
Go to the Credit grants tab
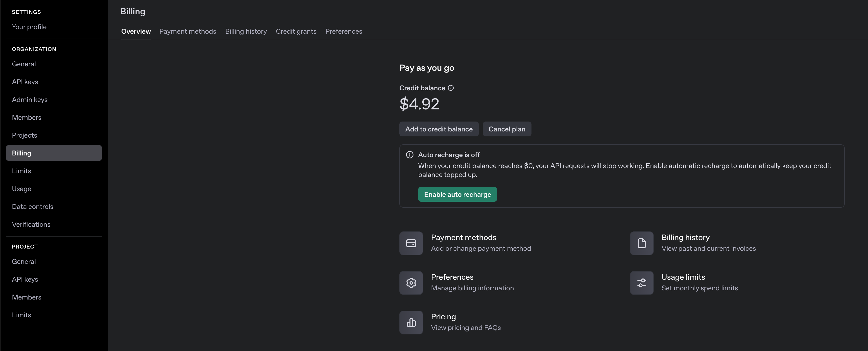pyautogui.click(x=296, y=31)
